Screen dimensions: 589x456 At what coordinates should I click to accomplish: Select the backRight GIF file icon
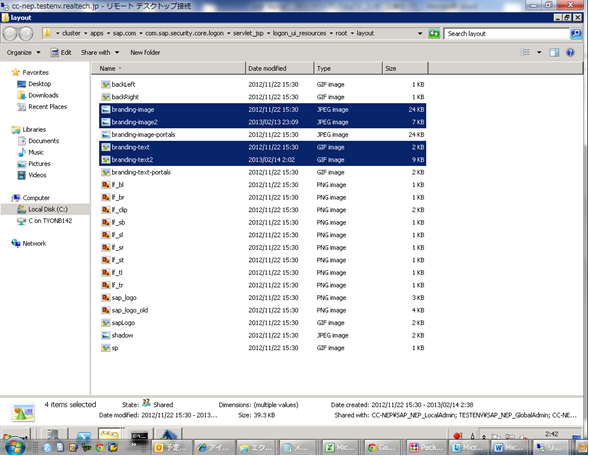tap(106, 97)
